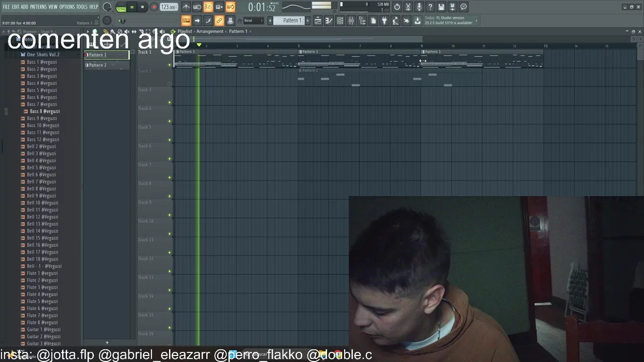The height and width of the screenshot is (362, 644).
Task: Click bar 9 on the timeline ruler
Action: (x=422, y=46)
